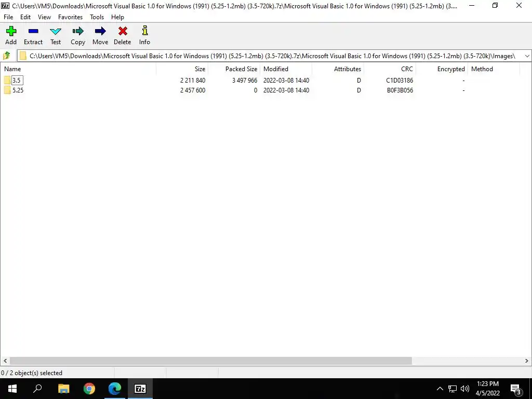Select the 3.5 folder icon
532x399 pixels.
[x=7, y=81]
